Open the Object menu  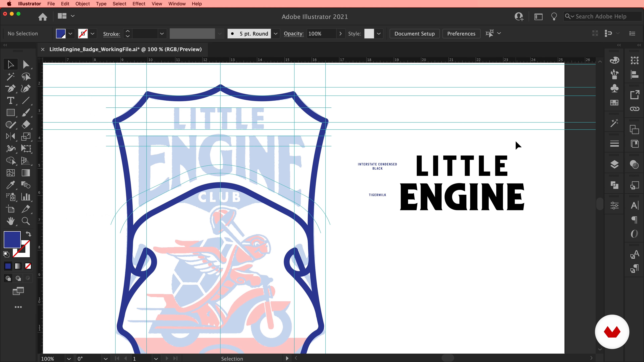click(x=83, y=4)
